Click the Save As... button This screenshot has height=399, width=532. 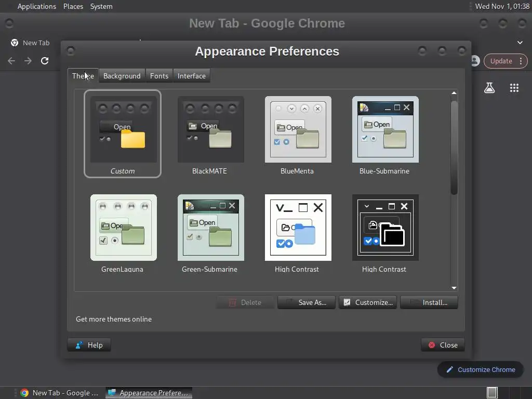307,302
